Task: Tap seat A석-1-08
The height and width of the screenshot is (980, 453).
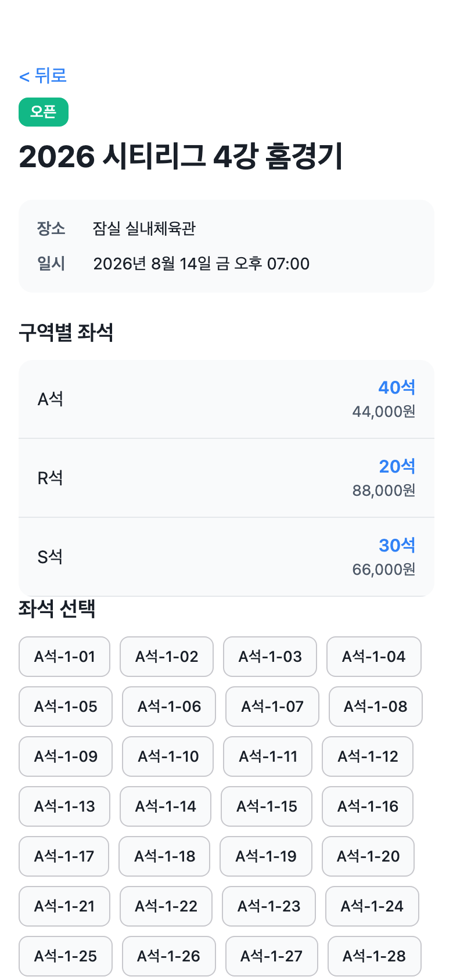Action: click(x=376, y=707)
